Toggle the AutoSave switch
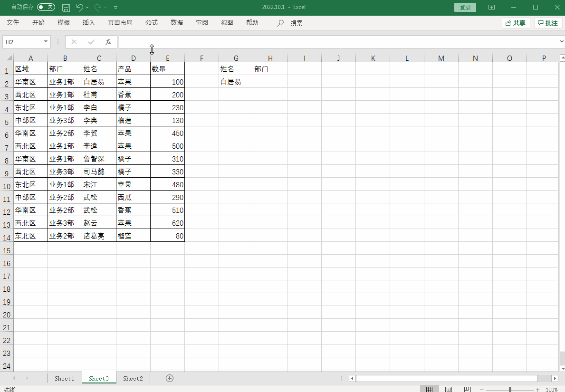This screenshot has width=565, height=392. pyautogui.click(x=46, y=7)
